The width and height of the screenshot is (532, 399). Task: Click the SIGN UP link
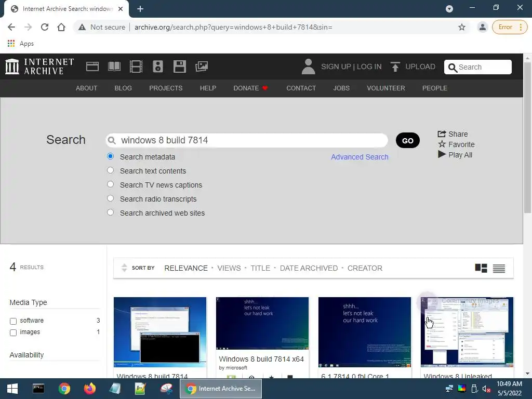click(x=336, y=66)
